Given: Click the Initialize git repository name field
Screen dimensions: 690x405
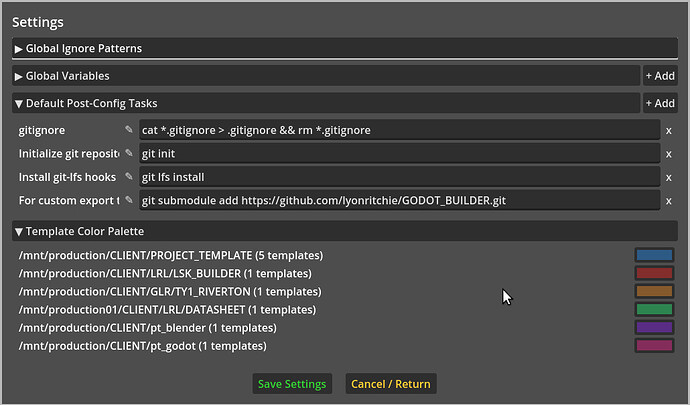Looking at the screenshot, I should pyautogui.click(x=69, y=154).
